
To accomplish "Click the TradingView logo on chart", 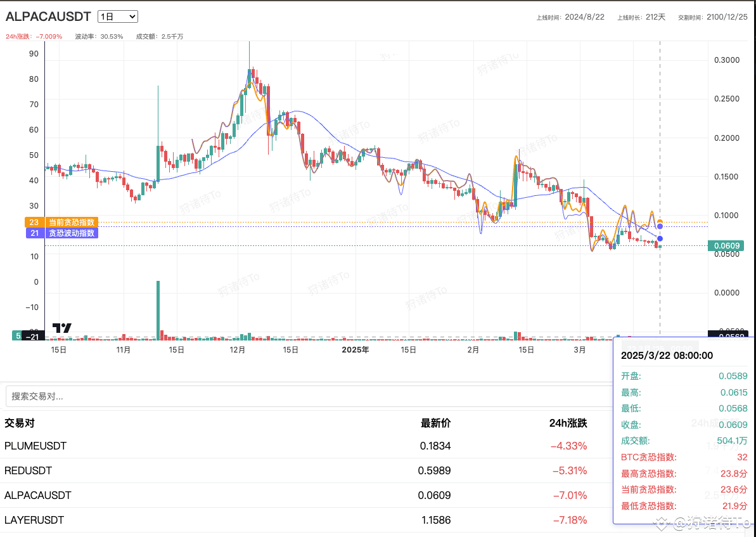I will click(x=61, y=328).
